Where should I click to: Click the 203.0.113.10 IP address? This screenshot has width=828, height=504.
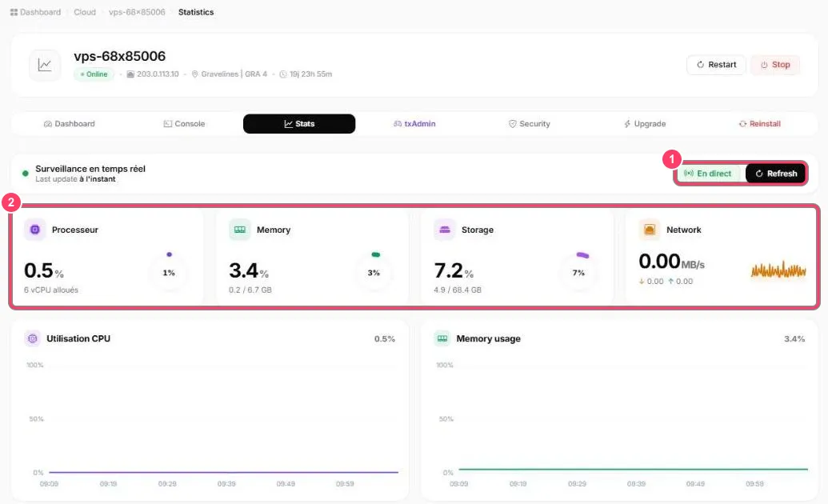tap(158, 74)
